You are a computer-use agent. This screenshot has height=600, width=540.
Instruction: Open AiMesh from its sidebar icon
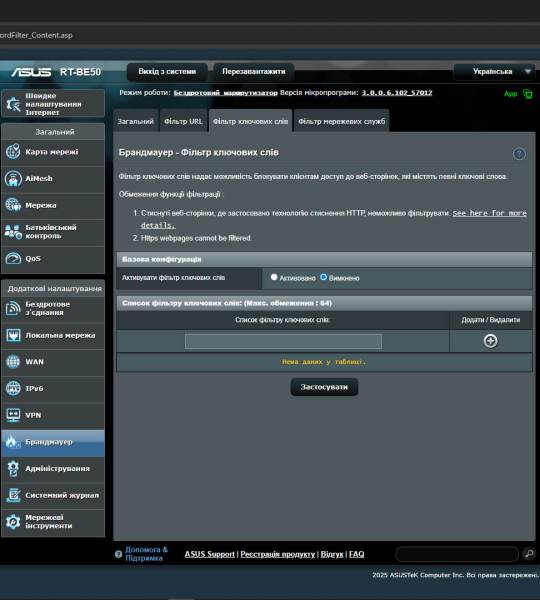point(13,178)
